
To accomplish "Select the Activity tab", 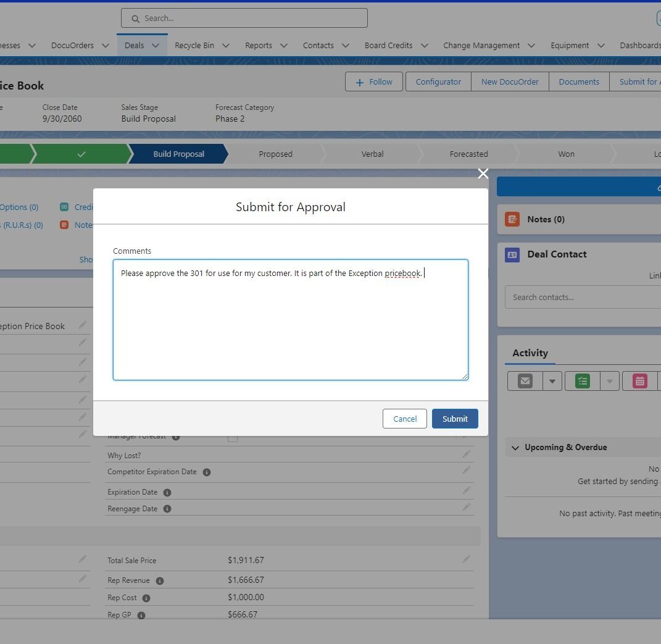I will click(530, 353).
